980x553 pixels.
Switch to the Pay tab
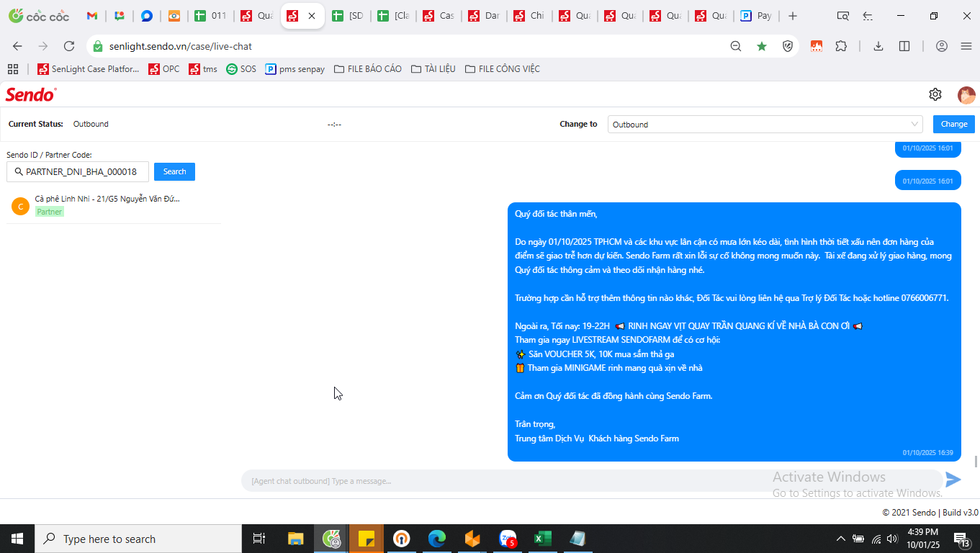[756, 16]
